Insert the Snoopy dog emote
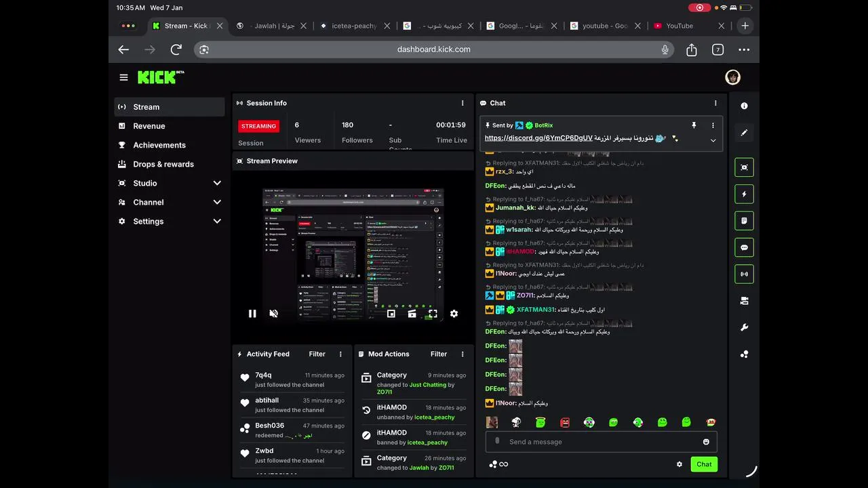 click(516, 422)
